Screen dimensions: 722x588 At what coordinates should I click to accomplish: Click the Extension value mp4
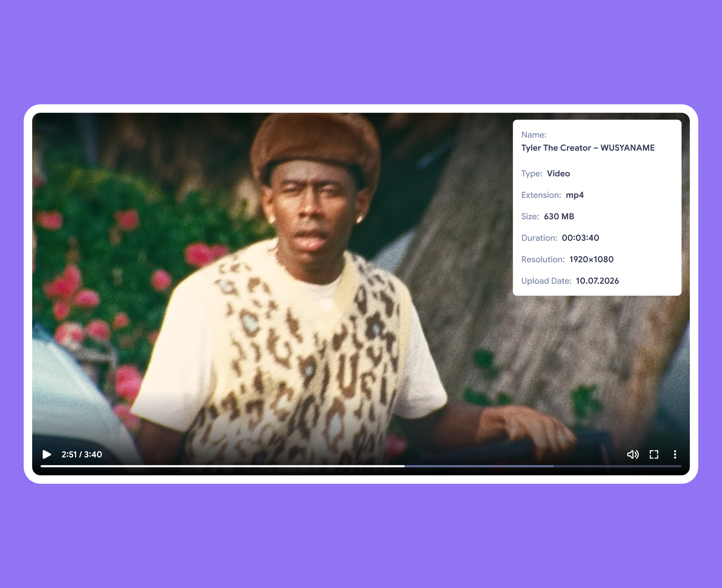pyautogui.click(x=575, y=195)
